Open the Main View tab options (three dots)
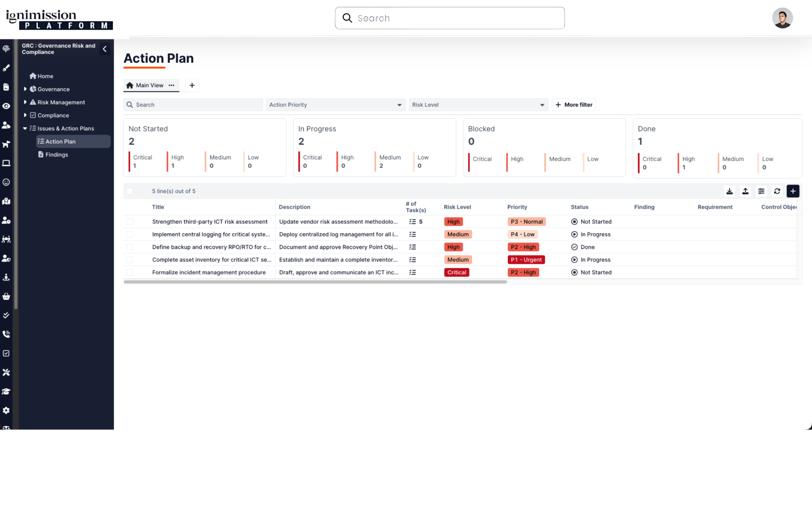This screenshot has width=812, height=516. pos(172,85)
